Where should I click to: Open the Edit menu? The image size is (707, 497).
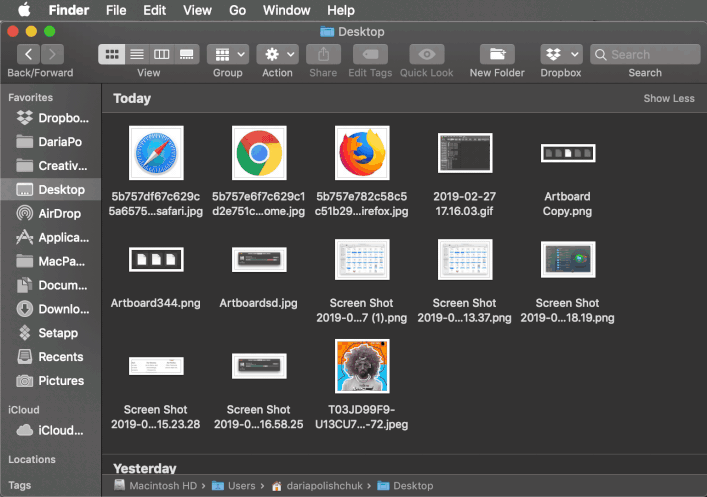154,10
